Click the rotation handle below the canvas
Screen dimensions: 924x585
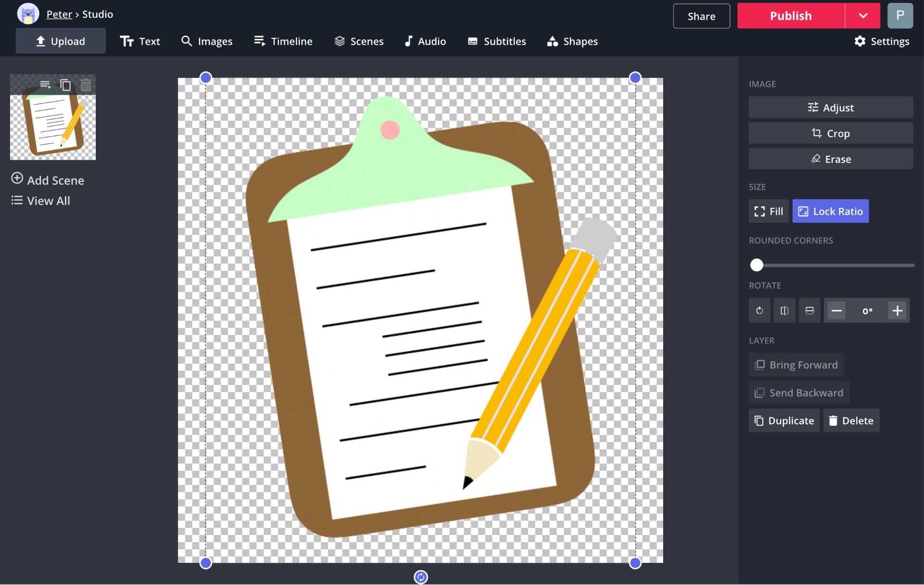[x=421, y=577]
